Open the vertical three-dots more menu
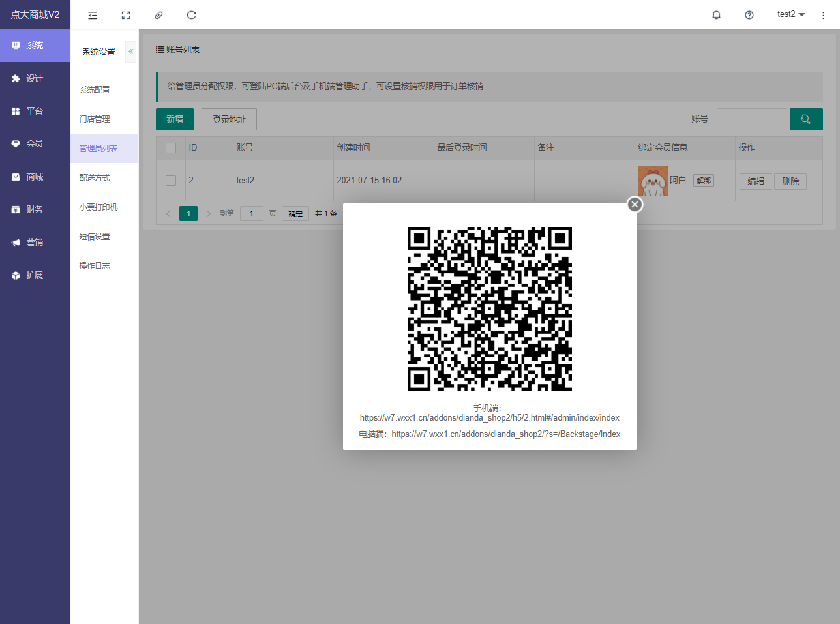The image size is (840, 624). click(823, 15)
